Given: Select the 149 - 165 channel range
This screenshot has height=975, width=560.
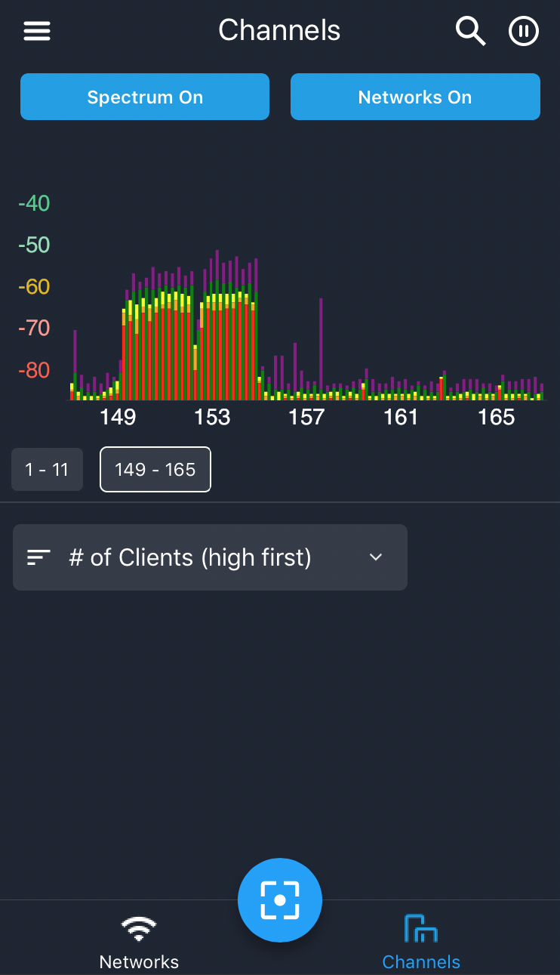Looking at the screenshot, I should coord(155,470).
